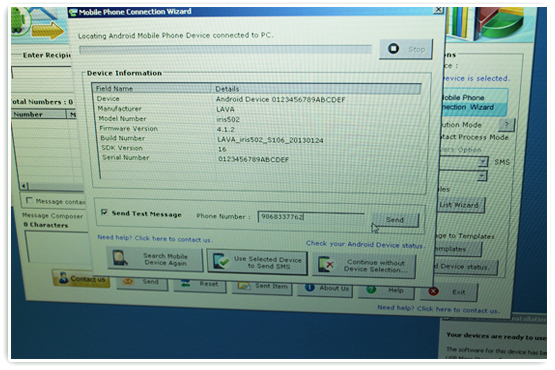Click the Stop button's circle icon
The width and height of the screenshot is (555, 370).
(393, 49)
